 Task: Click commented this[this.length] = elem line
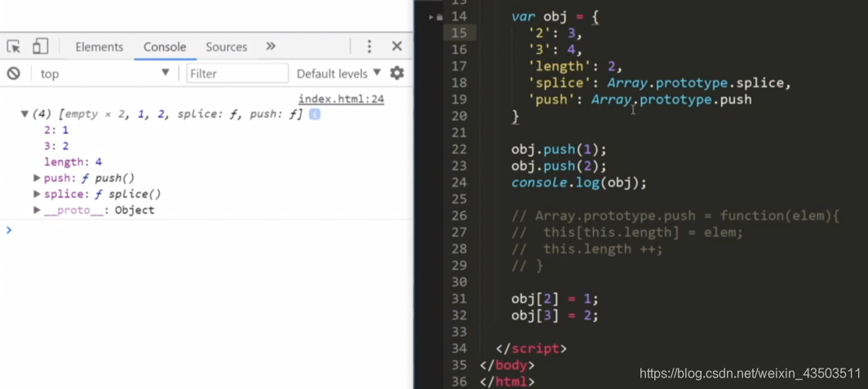[627, 232]
